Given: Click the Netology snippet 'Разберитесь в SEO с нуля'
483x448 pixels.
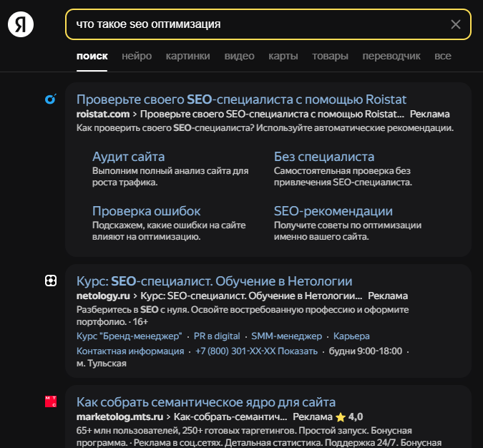Looking at the screenshot, I should pyautogui.click(x=132, y=309).
